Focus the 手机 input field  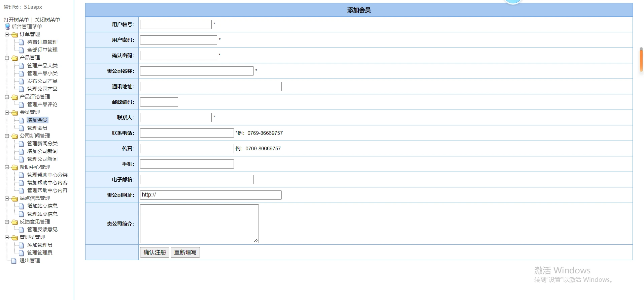coord(187,164)
